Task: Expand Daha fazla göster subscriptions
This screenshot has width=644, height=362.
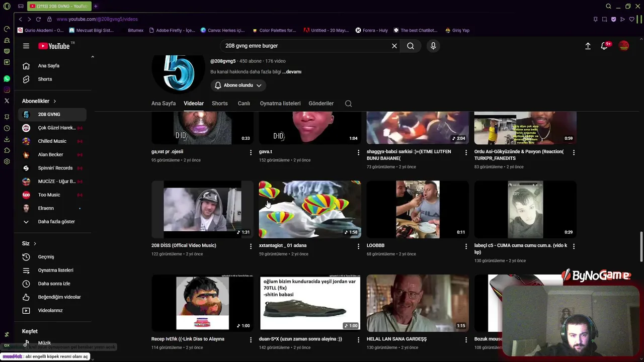Action: (52, 222)
